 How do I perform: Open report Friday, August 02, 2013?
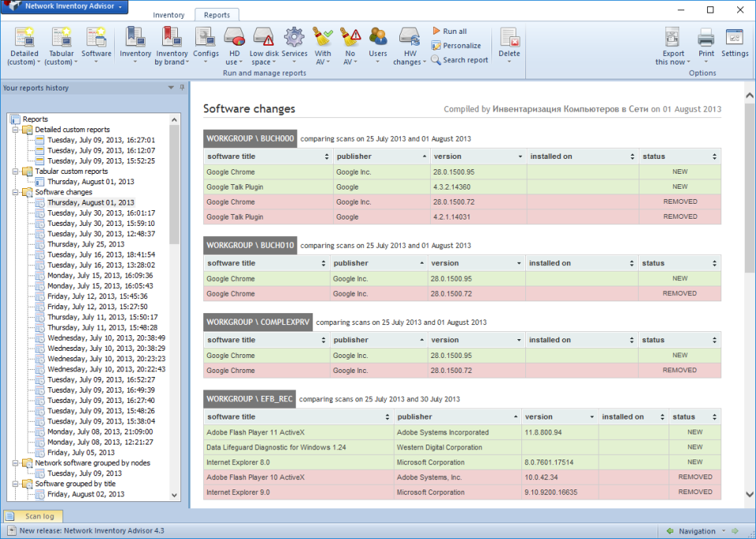coord(86,494)
